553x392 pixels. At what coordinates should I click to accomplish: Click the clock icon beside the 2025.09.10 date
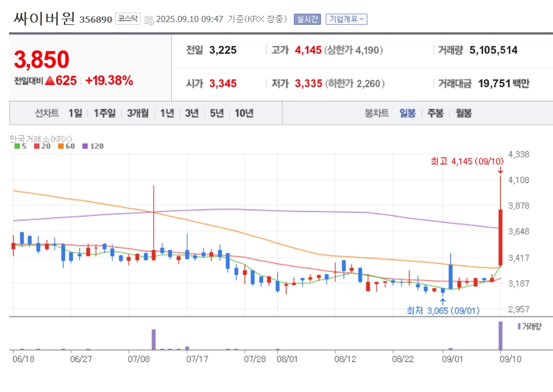tap(149, 20)
